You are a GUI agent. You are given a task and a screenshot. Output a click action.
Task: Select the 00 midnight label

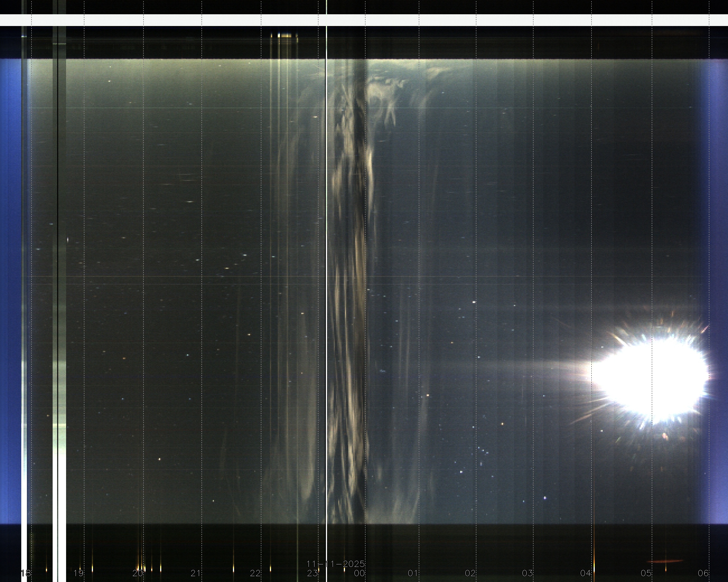pyautogui.click(x=360, y=573)
